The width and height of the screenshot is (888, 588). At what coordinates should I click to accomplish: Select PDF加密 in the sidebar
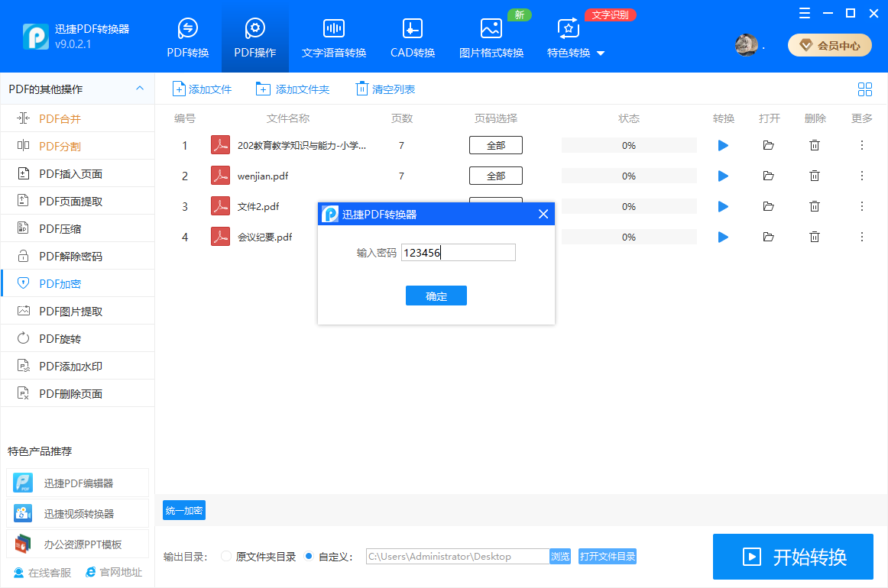(x=78, y=283)
